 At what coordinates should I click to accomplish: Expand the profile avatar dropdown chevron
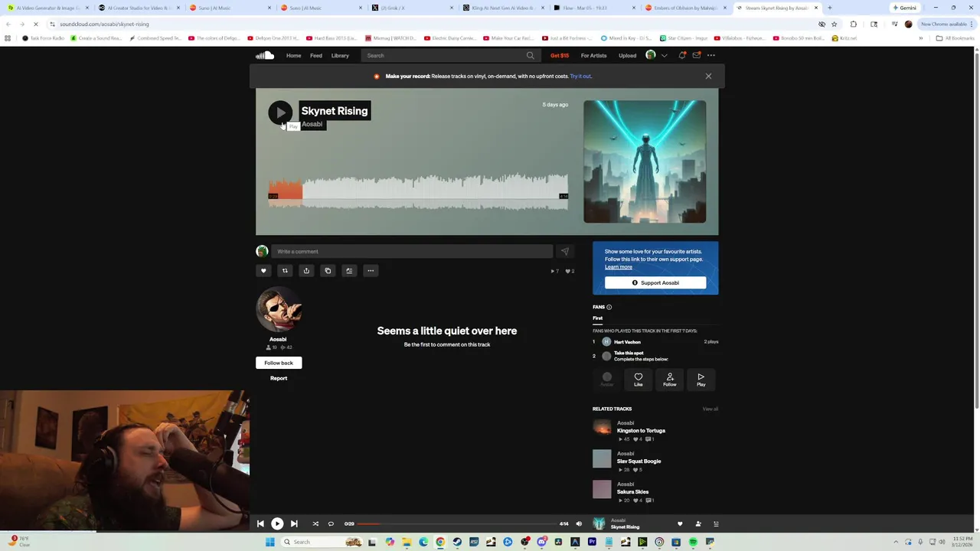pos(664,55)
